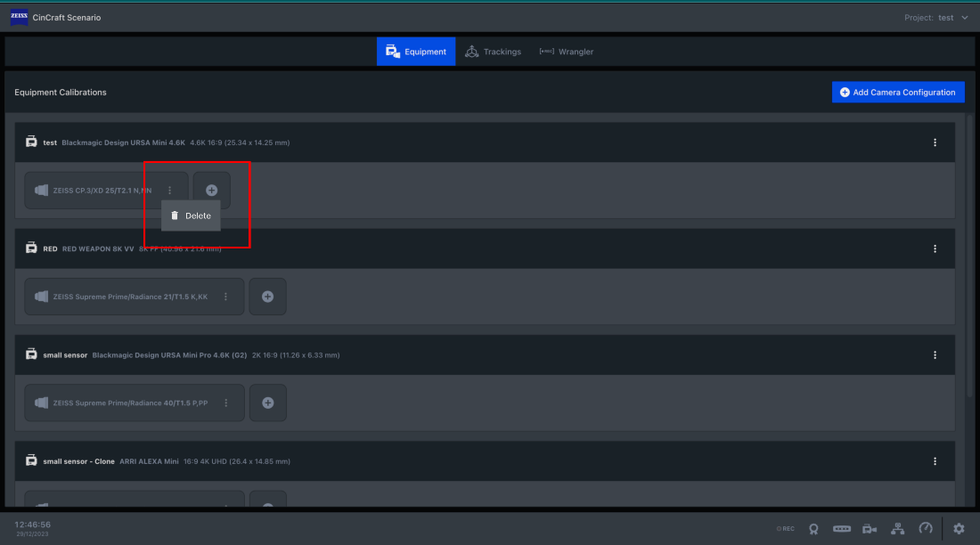Add lens to small sensor camera configuration
This screenshot has height=545, width=980.
pos(267,403)
